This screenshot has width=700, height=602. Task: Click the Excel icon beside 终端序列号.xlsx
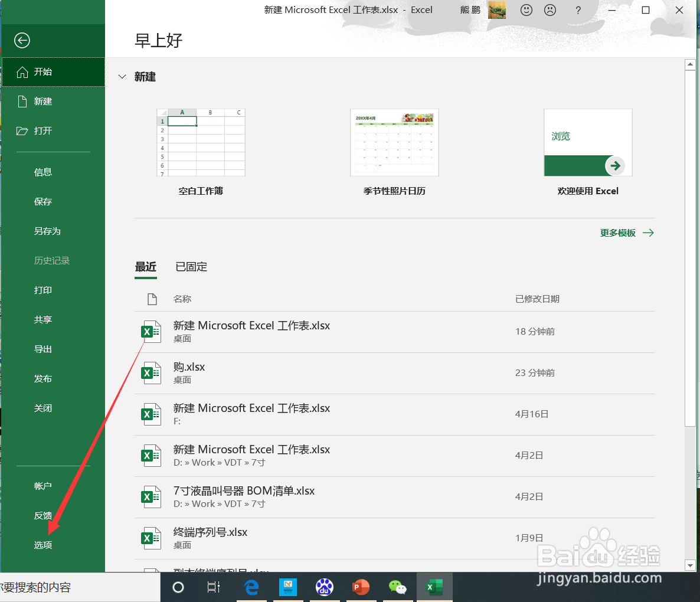click(151, 538)
